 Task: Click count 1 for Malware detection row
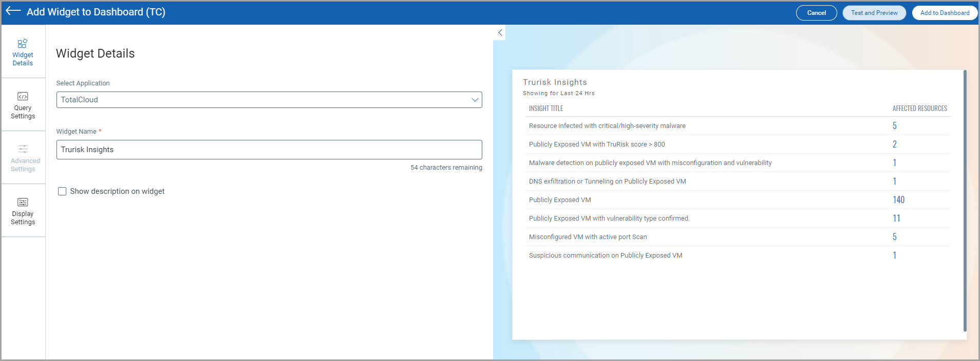pos(894,163)
